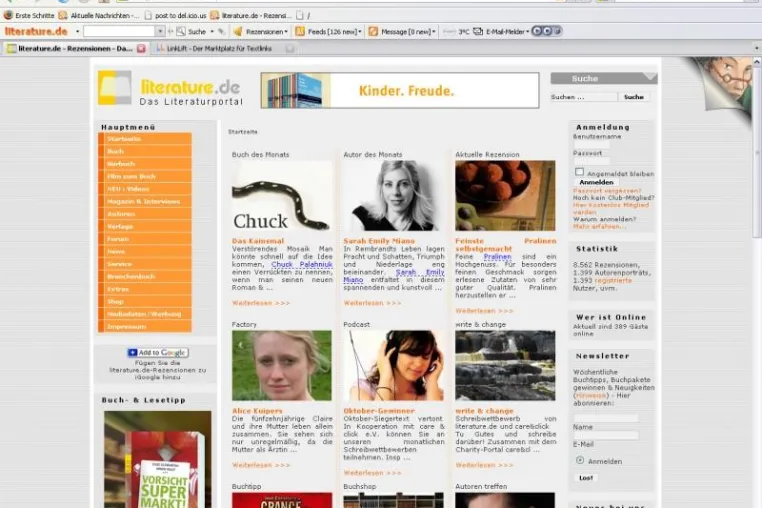Open the Passwort vergessen? link
The image size is (762, 508).
coord(607,191)
